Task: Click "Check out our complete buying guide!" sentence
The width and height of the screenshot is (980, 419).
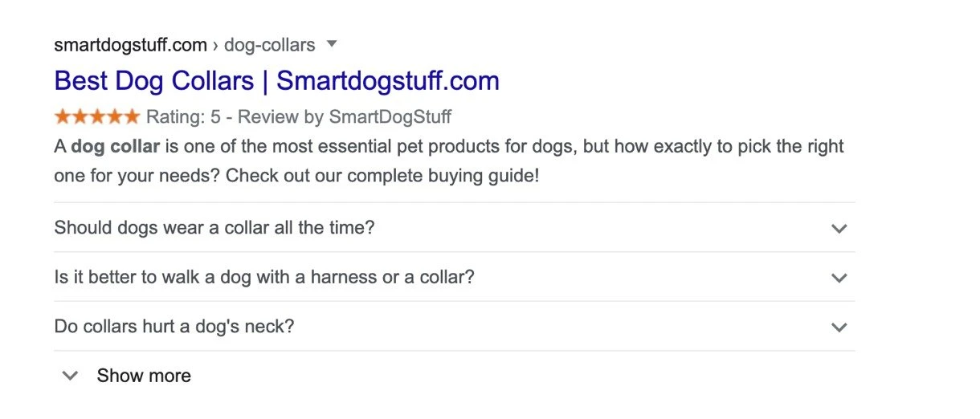Action: (382, 176)
